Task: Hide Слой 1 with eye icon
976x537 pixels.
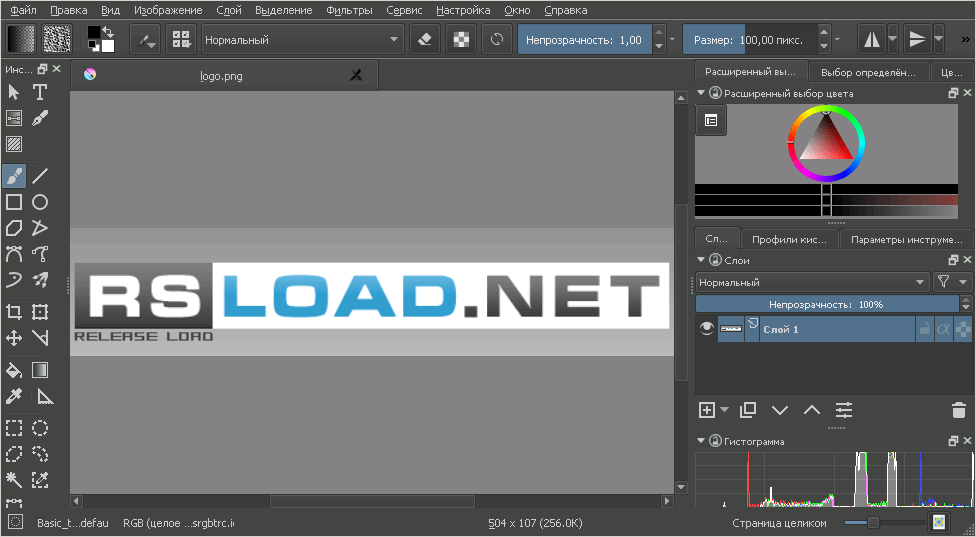Action: click(706, 329)
